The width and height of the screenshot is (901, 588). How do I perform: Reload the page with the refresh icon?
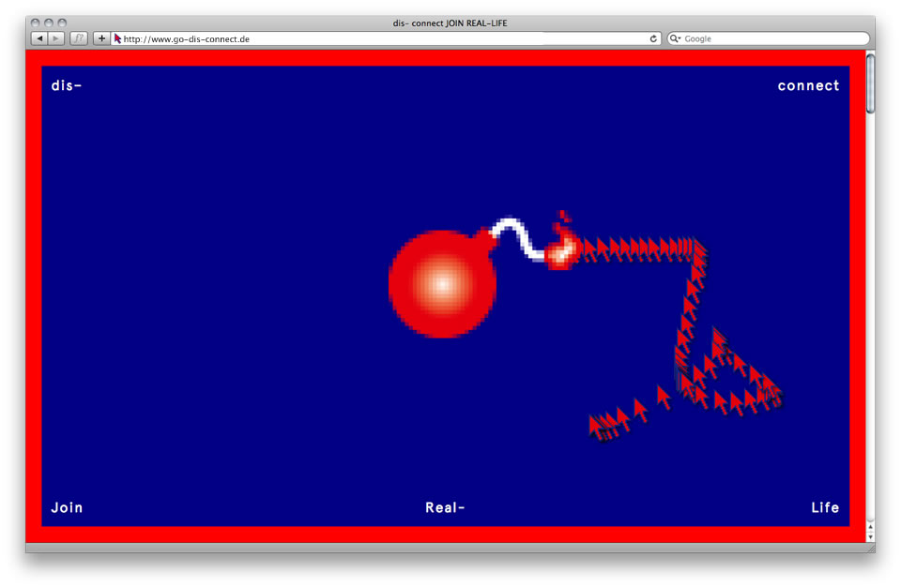[x=653, y=38]
